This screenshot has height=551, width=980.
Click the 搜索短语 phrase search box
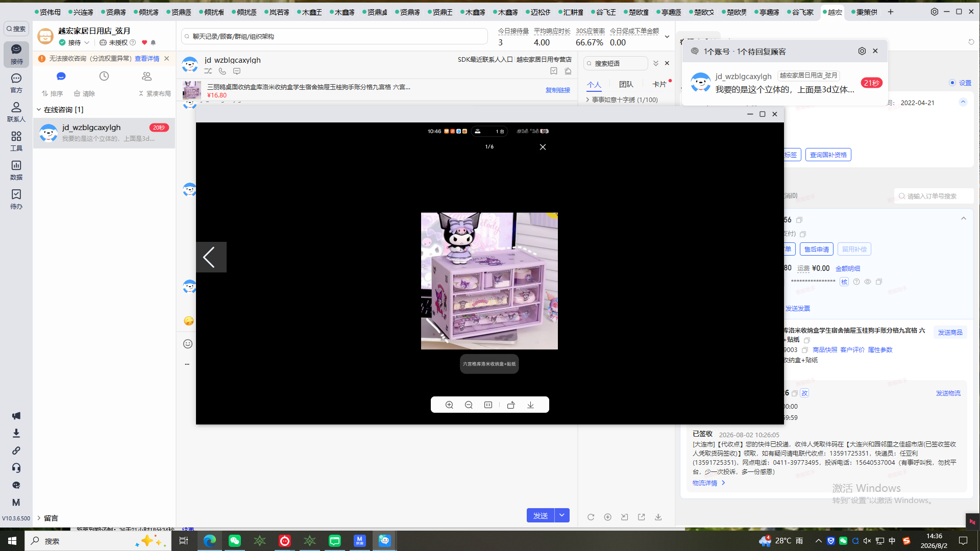(x=616, y=63)
